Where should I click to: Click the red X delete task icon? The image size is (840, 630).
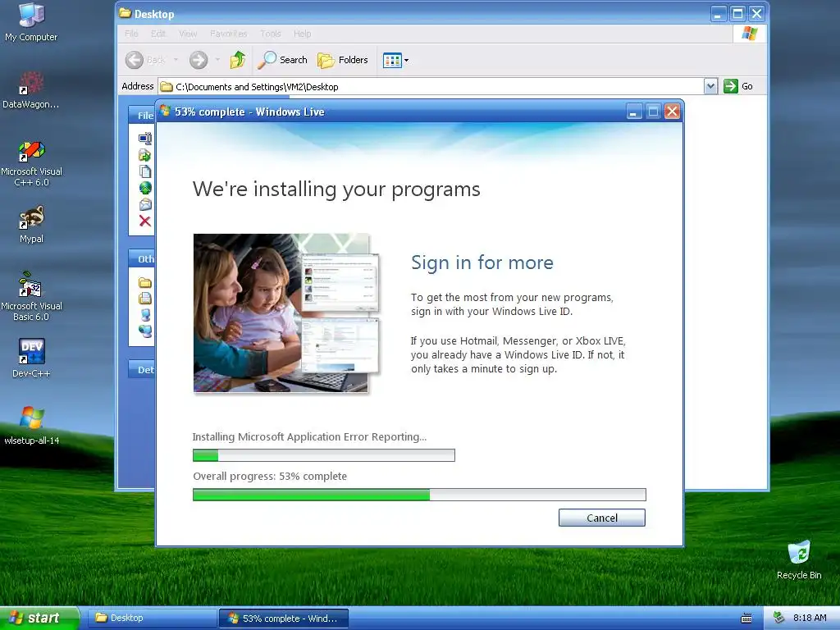click(x=144, y=221)
